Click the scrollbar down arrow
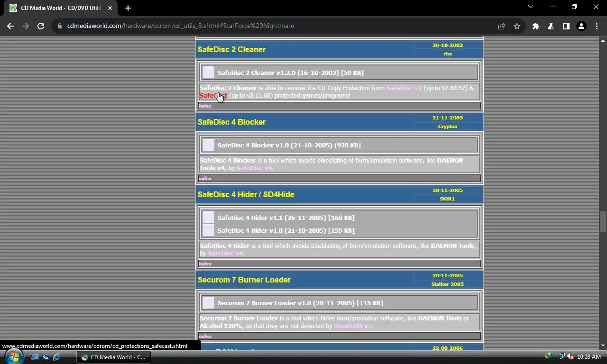Image resolution: width=607 pixels, height=364 pixels. [x=603, y=346]
